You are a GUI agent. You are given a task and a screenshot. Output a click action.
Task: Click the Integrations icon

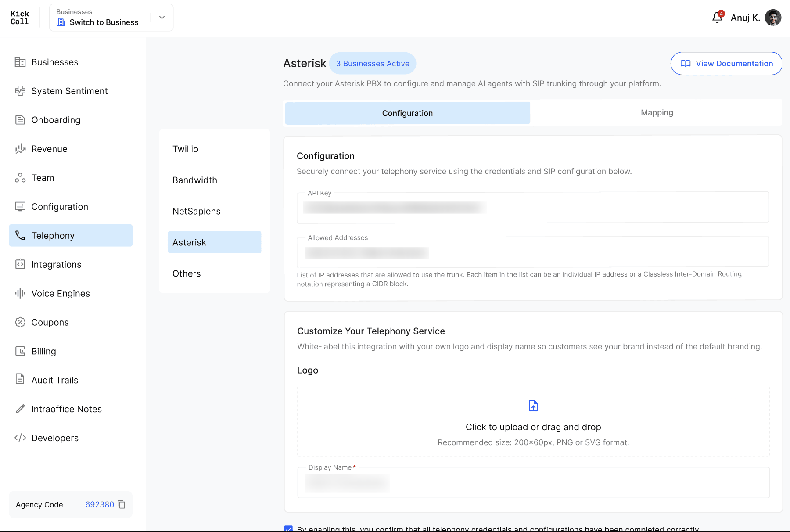coord(20,264)
